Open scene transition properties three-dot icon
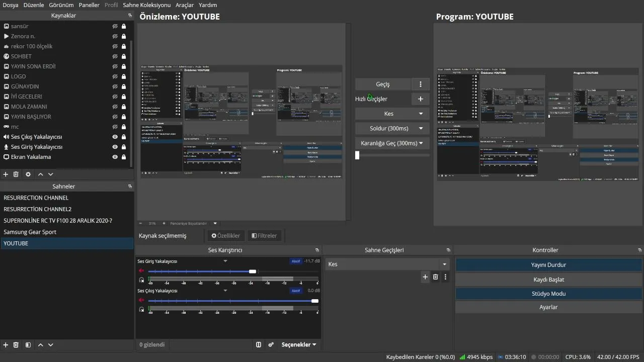 click(x=445, y=277)
